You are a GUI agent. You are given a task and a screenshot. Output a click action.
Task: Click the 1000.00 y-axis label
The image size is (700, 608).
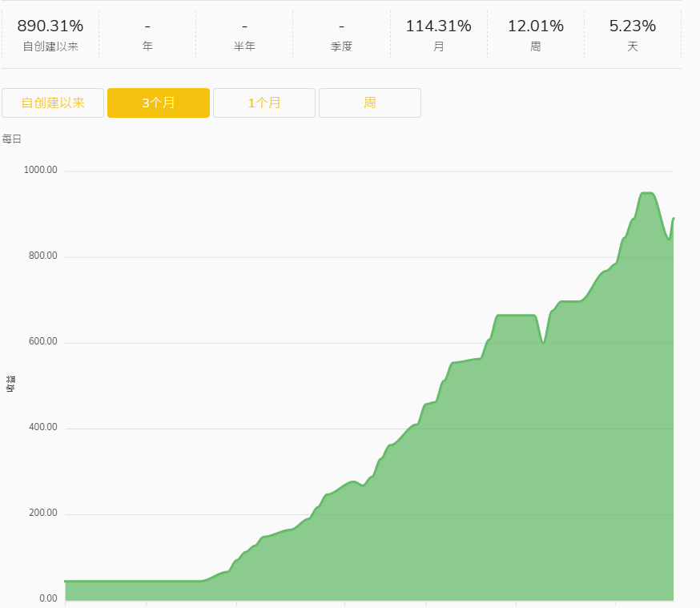(40, 170)
